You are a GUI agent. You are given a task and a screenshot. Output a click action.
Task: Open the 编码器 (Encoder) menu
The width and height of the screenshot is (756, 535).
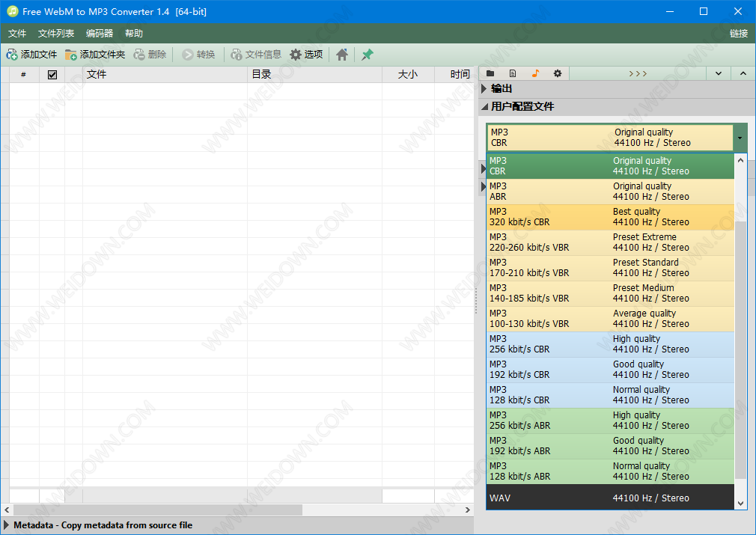[x=100, y=34]
